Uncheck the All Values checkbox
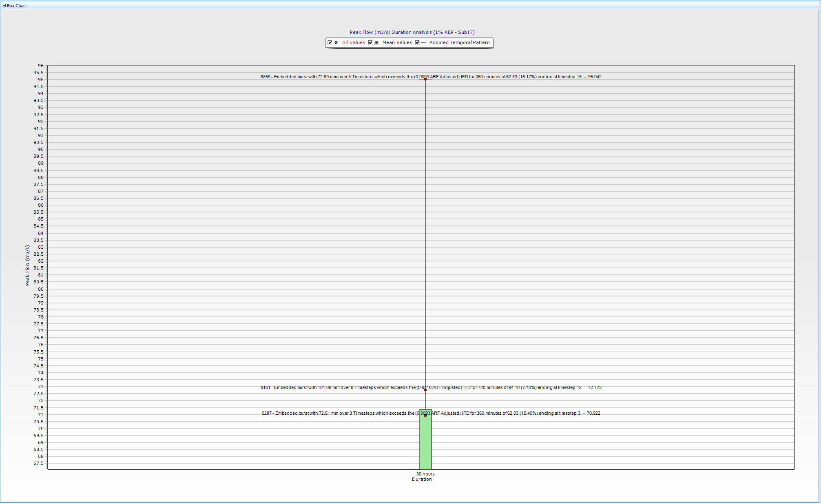The image size is (821, 504). tap(330, 42)
